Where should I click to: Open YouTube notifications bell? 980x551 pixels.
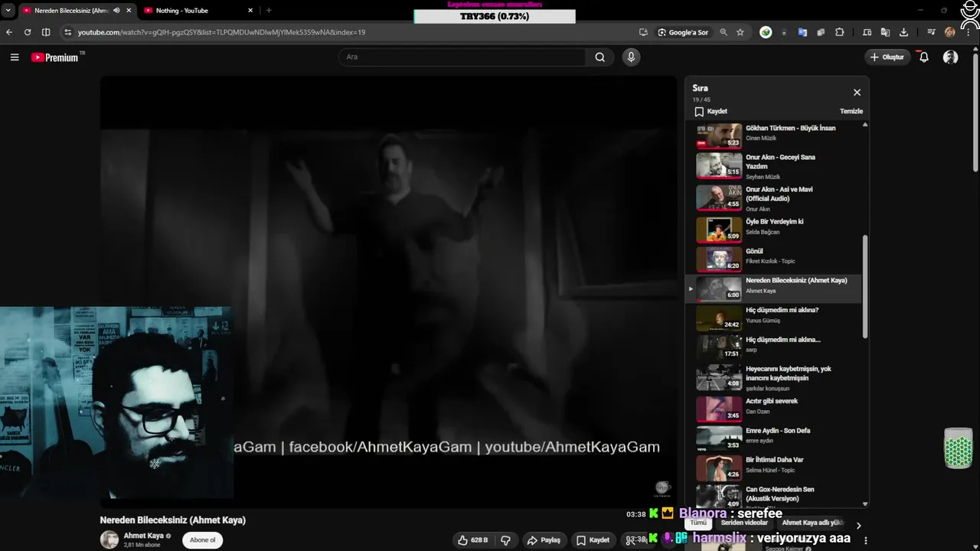pyautogui.click(x=924, y=57)
